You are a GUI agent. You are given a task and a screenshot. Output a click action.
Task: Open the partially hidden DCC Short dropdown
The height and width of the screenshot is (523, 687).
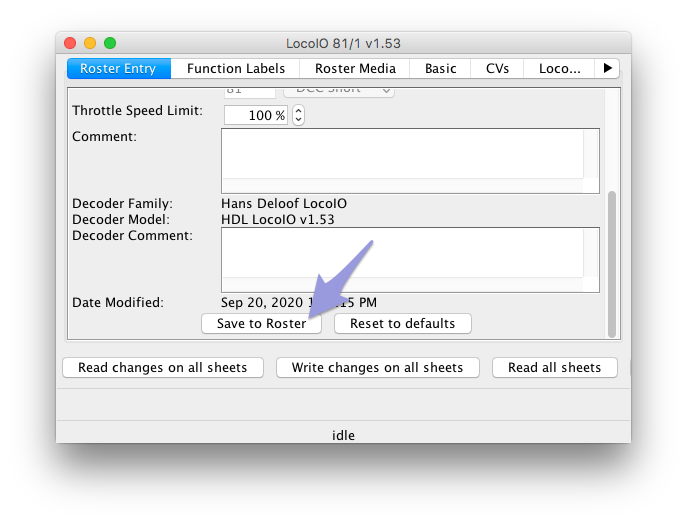338,91
